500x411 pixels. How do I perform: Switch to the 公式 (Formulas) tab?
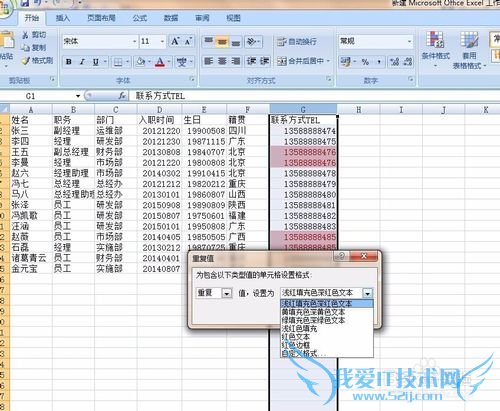pos(140,18)
